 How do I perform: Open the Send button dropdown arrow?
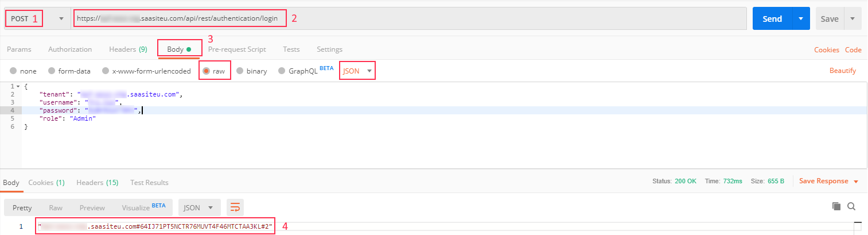tap(800, 19)
